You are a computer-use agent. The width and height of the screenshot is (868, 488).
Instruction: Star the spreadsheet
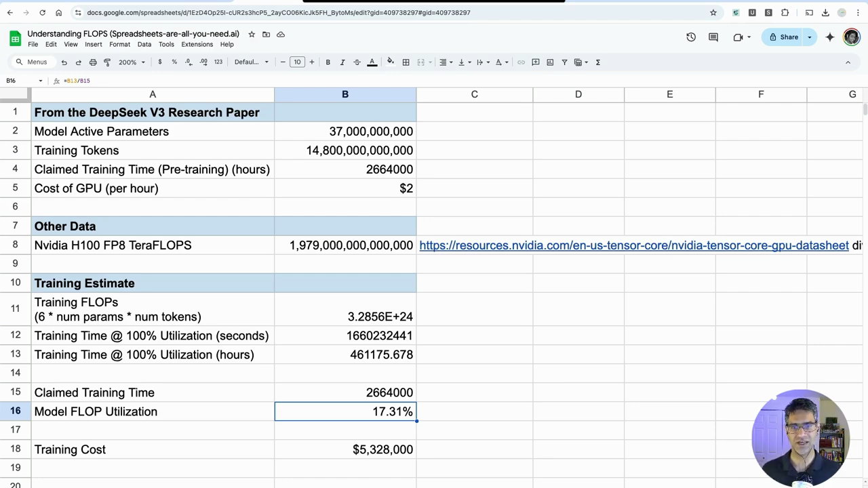[251, 34]
